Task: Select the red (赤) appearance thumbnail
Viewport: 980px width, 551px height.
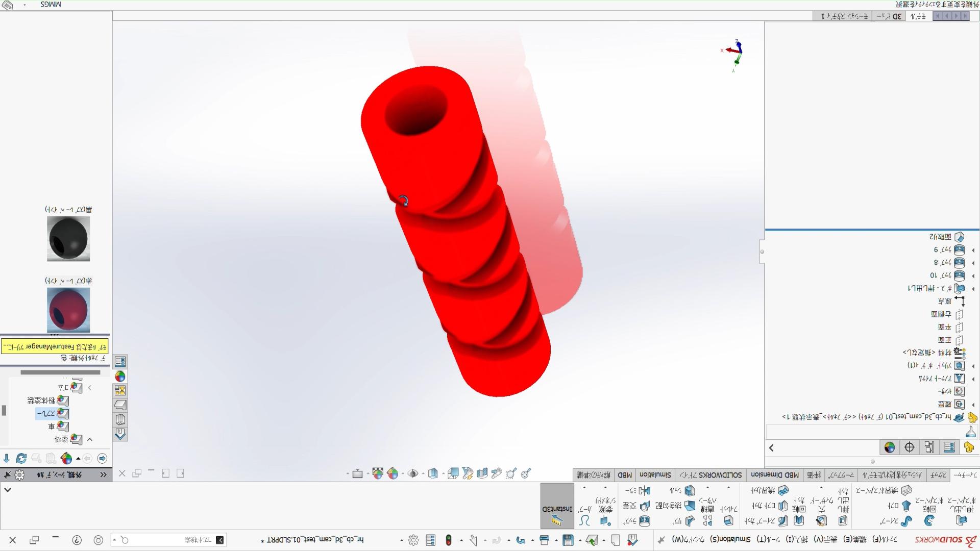Action: click(x=68, y=310)
